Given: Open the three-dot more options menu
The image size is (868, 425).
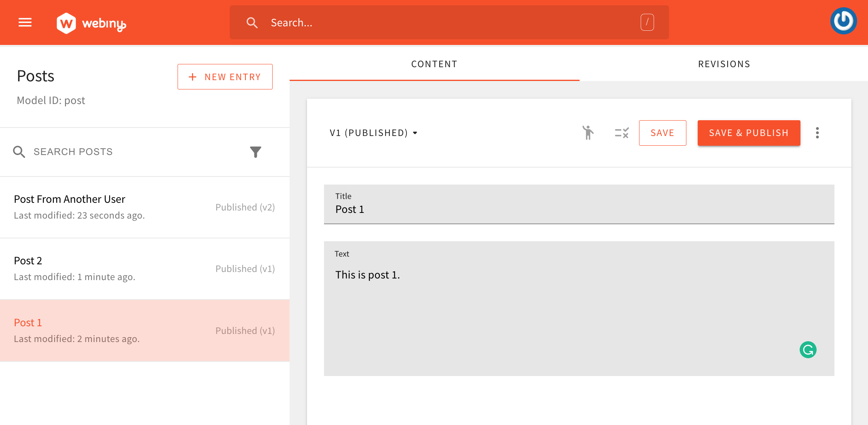Looking at the screenshot, I should (817, 133).
